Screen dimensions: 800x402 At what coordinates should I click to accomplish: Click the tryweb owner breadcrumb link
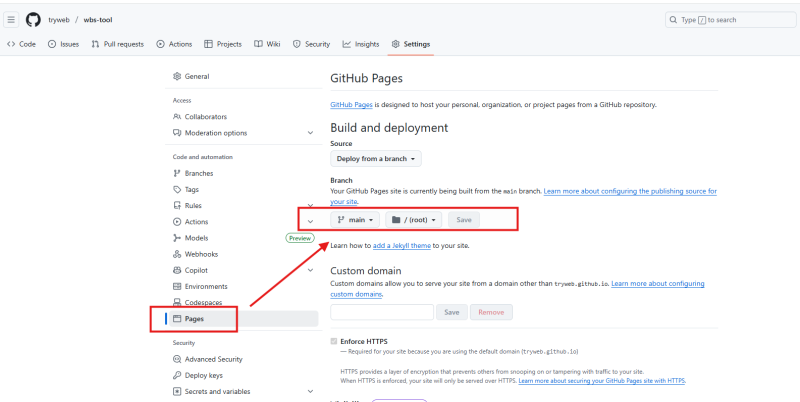[59, 20]
